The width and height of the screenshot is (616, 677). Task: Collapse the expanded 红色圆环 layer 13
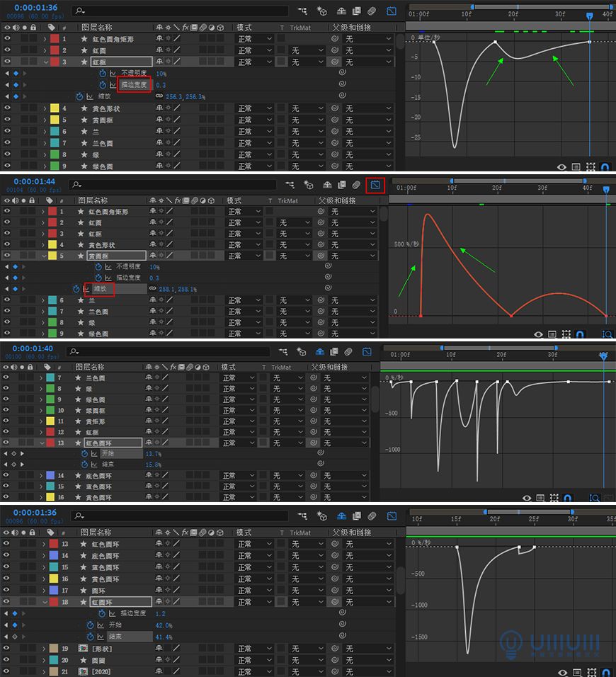(41, 443)
